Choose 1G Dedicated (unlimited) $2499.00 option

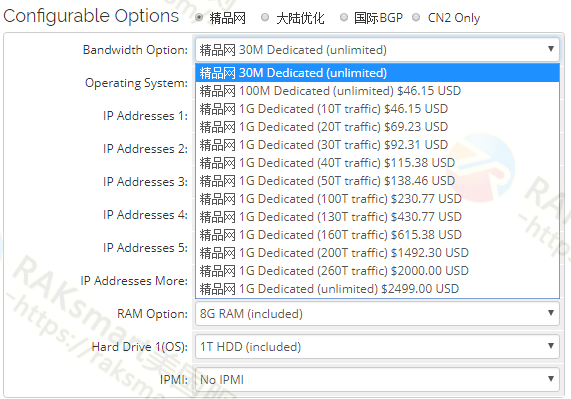coord(377,289)
